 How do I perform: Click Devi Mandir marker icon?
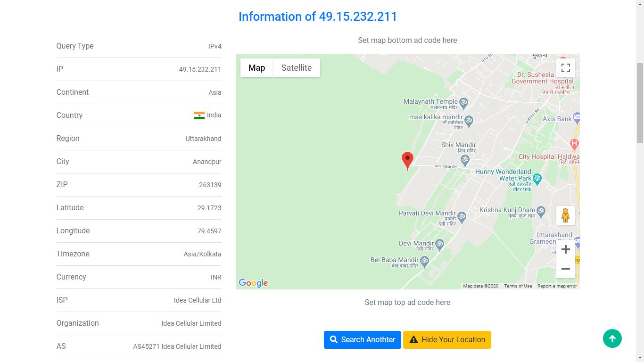(440, 244)
